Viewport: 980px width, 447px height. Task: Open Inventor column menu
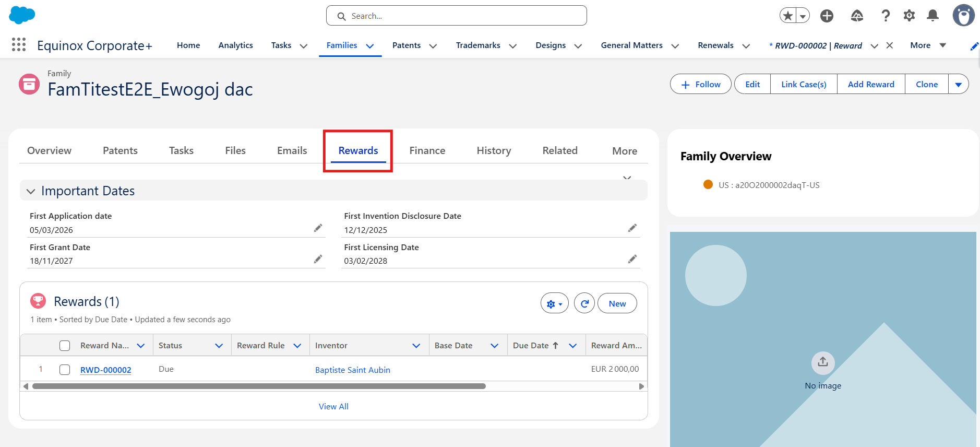coord(416,346)
